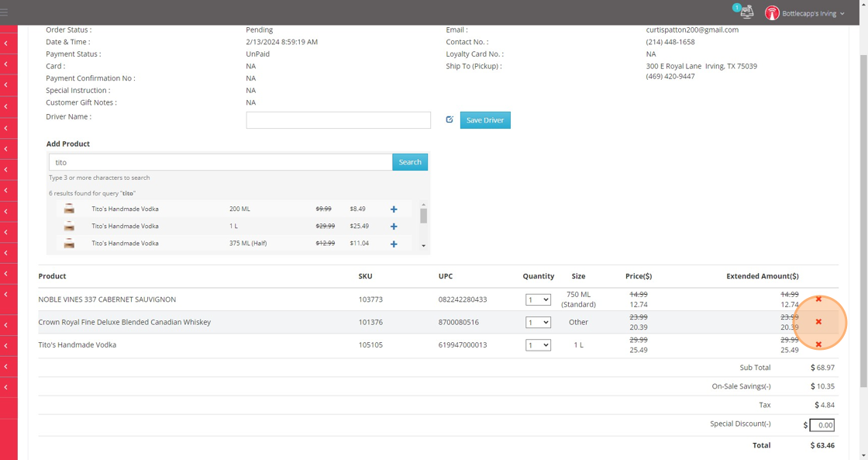Add Tito's 375 ML (Half) with plus icon
868x460 pixels.
394,244
